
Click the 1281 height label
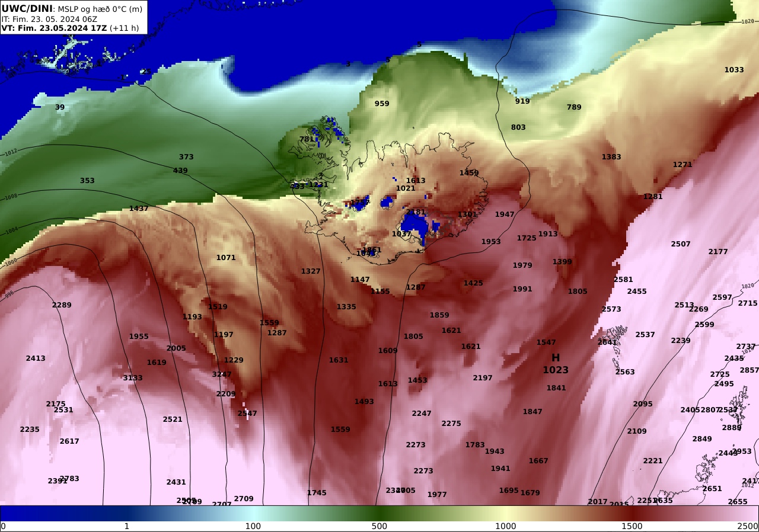653,197
